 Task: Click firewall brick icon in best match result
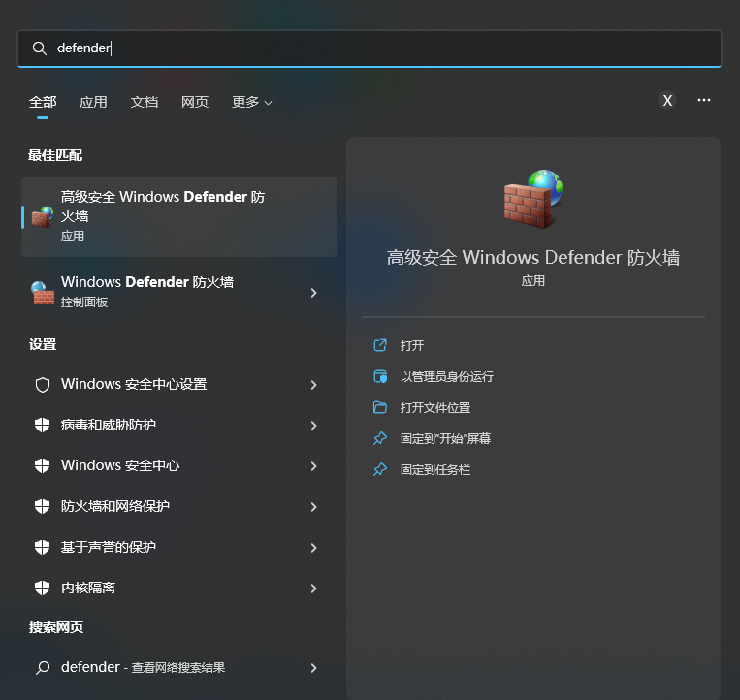pyautogui.click(x=43, y=217)
